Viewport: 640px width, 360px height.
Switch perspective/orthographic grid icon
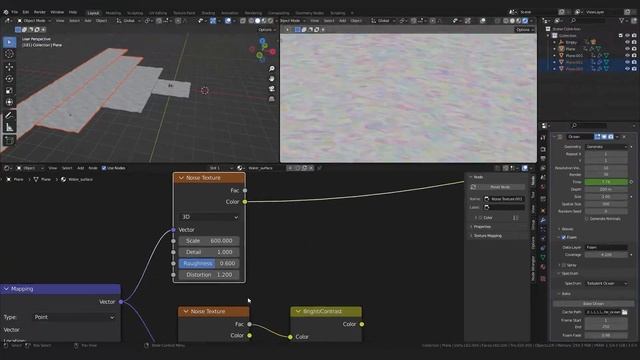click(272, 99)
